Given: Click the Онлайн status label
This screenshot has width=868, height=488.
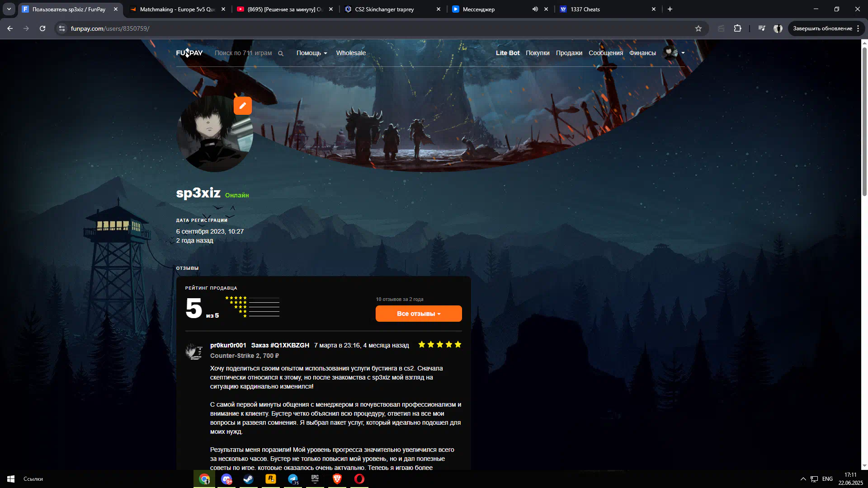Looking at the screenshot, I should coord(237,195).
